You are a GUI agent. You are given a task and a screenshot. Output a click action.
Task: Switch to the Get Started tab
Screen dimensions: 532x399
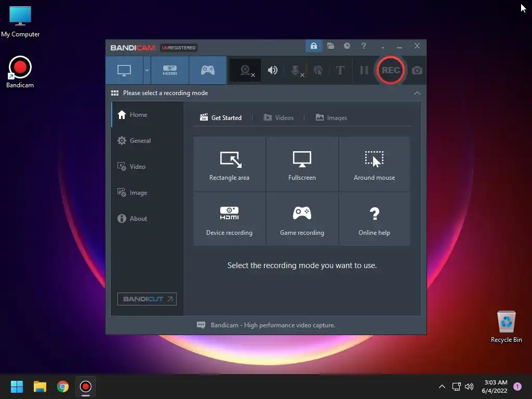pos(221,118)
